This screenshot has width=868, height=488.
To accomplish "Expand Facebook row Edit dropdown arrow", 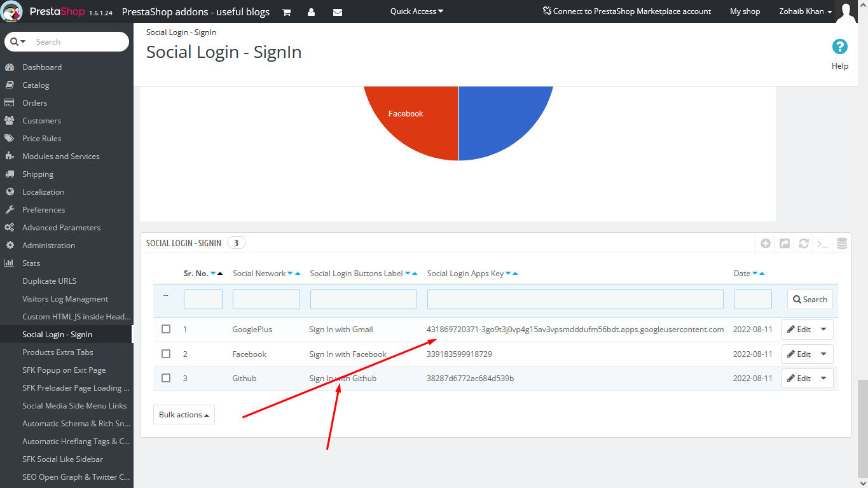I will click(824, 354).
